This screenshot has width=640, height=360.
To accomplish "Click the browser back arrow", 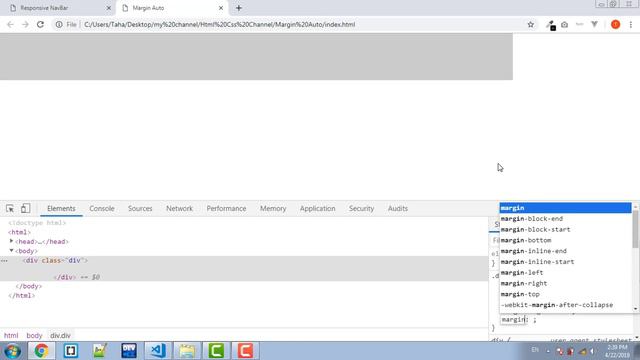I will (x=10, y=24).
